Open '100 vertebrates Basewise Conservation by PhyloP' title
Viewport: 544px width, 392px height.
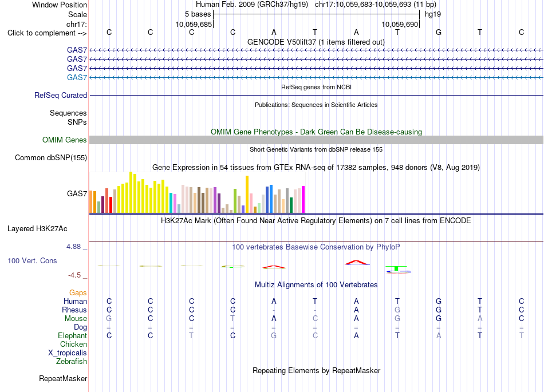(x=316, y=247)
